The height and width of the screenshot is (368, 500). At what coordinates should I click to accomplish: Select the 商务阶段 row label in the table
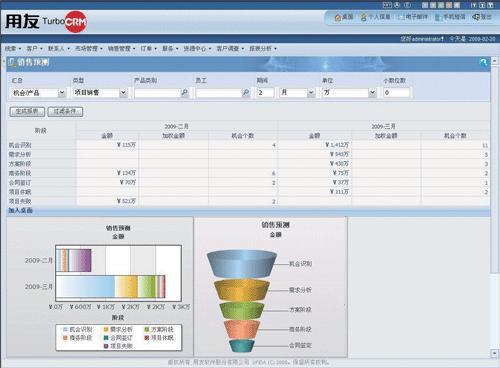click(20, 173)
